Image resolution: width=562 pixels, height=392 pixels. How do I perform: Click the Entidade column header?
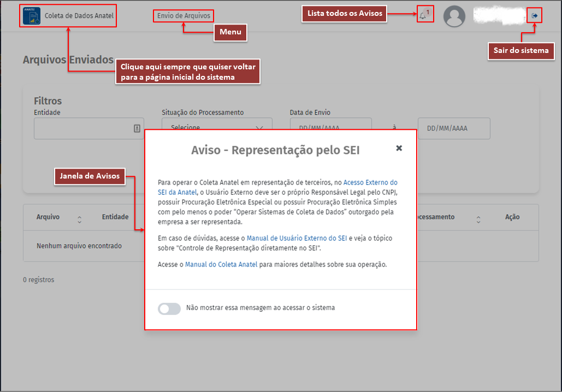coord(115,217)
